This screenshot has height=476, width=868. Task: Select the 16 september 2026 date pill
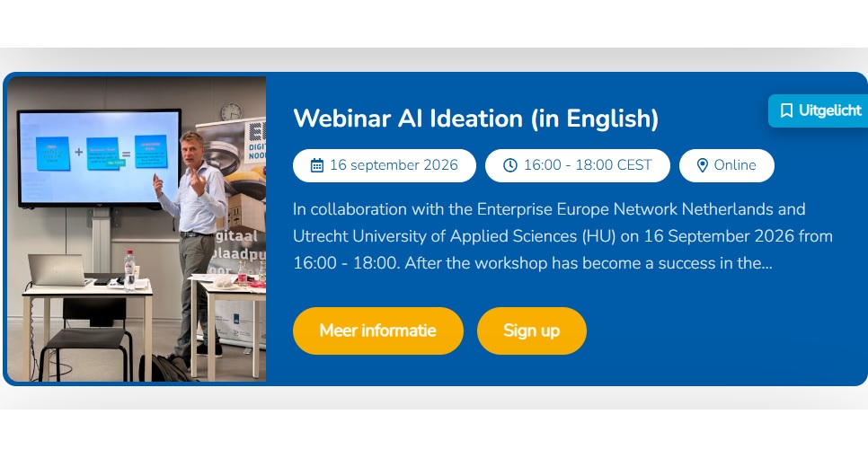385,165
